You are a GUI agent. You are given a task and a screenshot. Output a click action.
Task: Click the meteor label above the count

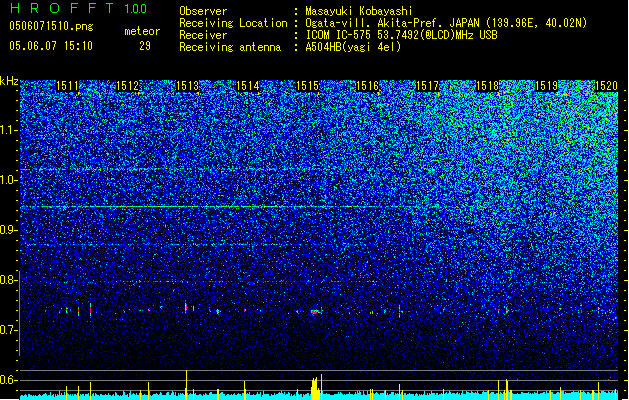click(142, 31)
